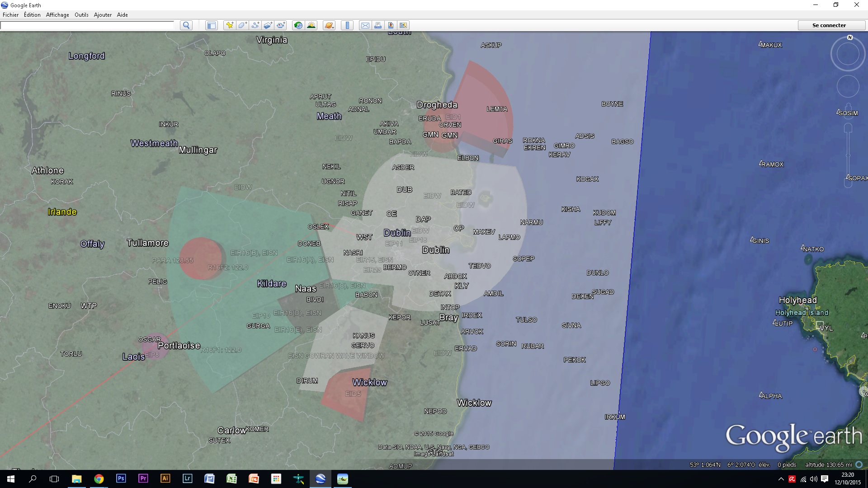Click the Mullingar place label

(x=198, y=150)
